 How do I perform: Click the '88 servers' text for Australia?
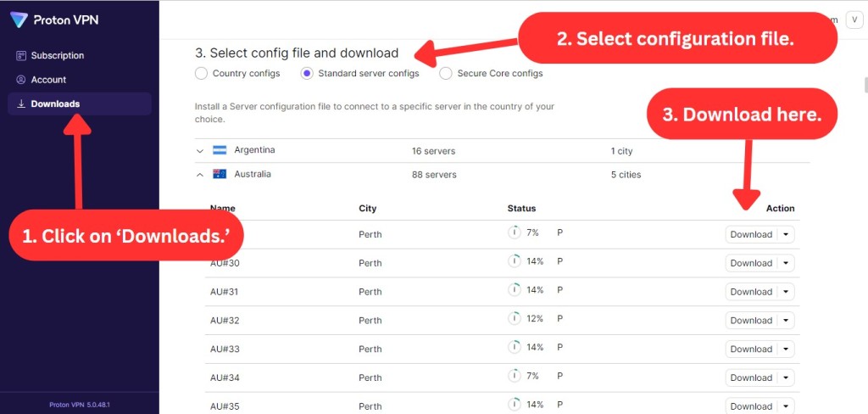point(434,175)
